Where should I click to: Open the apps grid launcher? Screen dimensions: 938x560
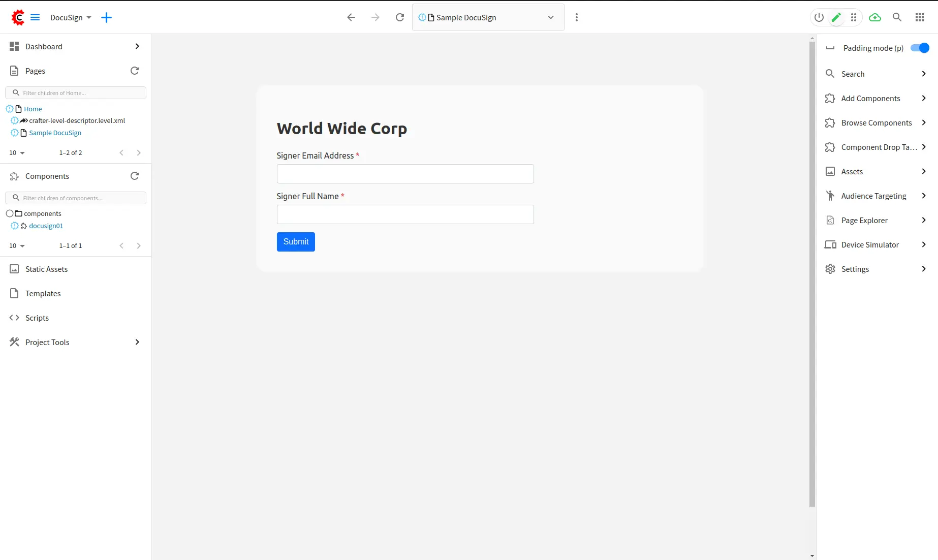(x=919, y=18)
